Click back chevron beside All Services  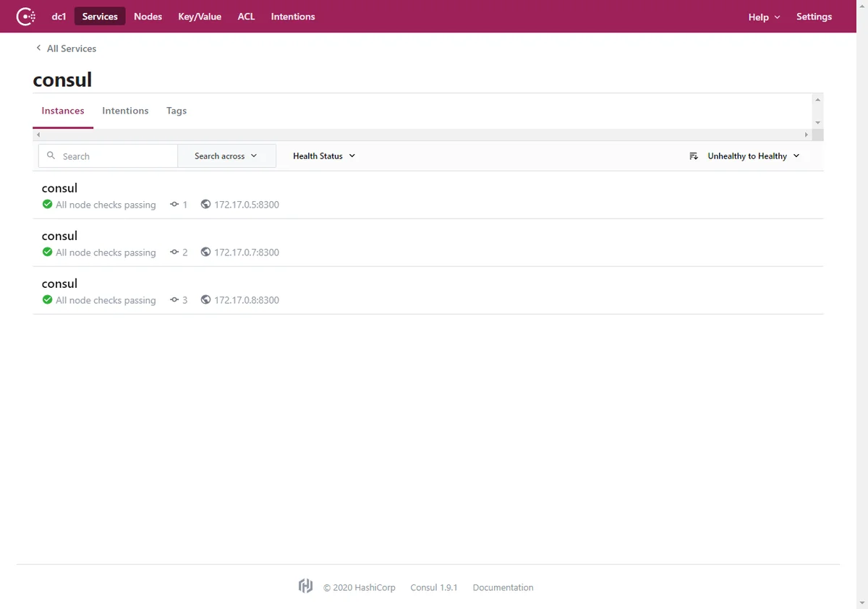(x=38, y=48)
